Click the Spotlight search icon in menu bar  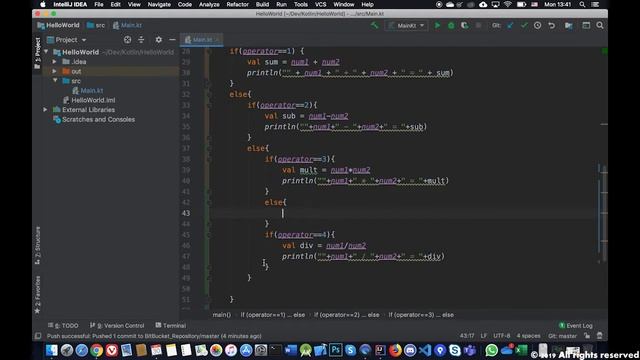[x=582, y=4]
